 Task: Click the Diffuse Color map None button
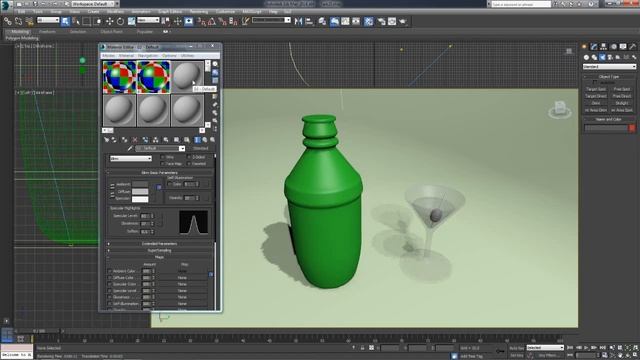(182, 278)
